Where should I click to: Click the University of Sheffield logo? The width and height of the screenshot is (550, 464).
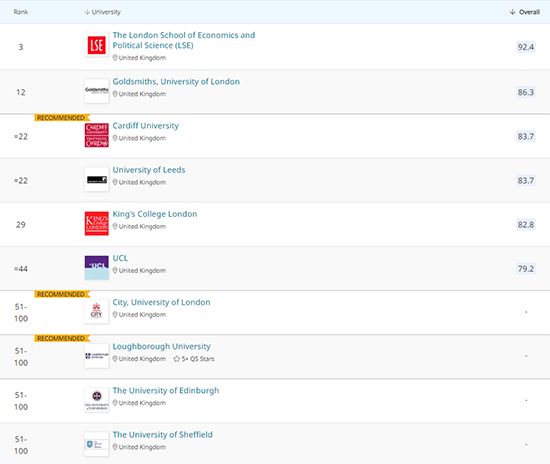(x=96, y=444)
